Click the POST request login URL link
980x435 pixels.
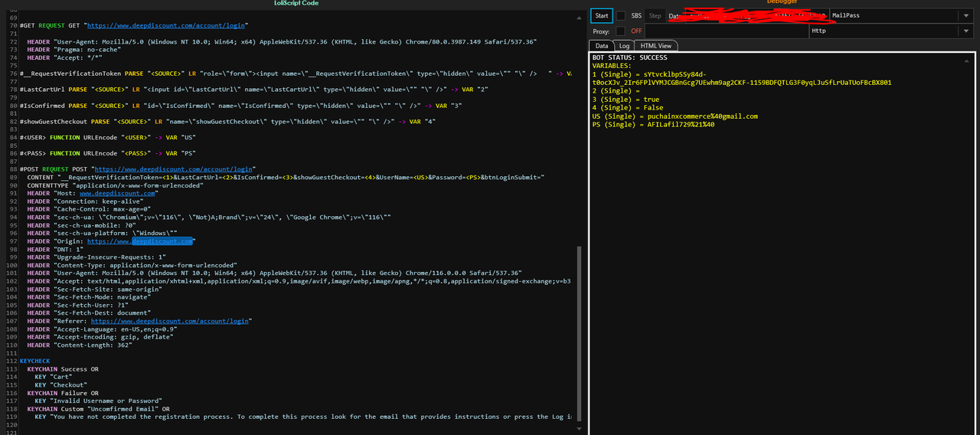173,168
